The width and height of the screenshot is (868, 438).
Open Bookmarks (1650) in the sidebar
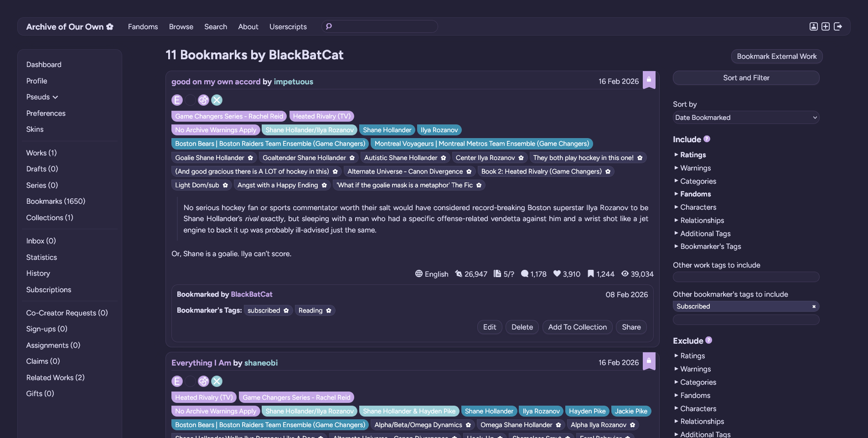pos(56,201)
